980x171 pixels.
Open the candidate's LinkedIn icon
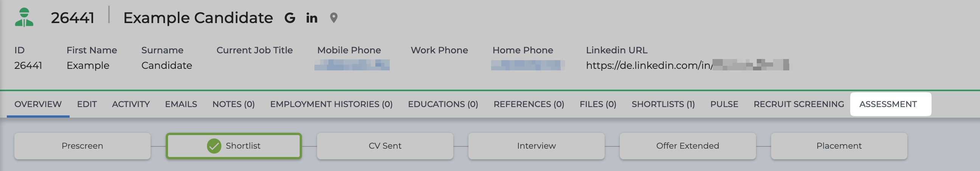(x=311, y=18)
